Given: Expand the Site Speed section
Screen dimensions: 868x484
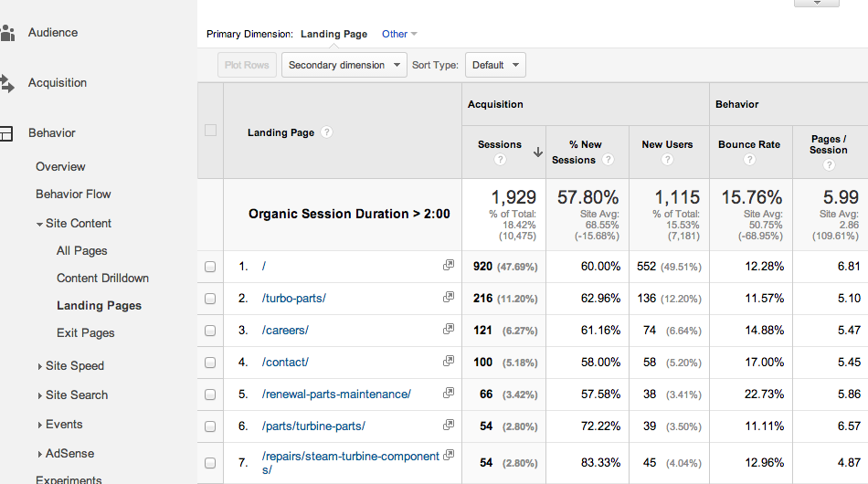Looking at the screenshot, I should point(39,366).
